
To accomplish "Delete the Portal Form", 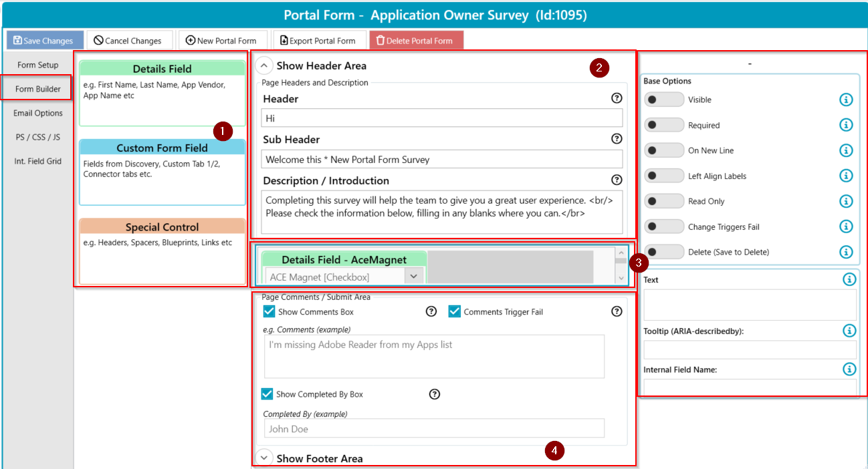I will 416,40.
